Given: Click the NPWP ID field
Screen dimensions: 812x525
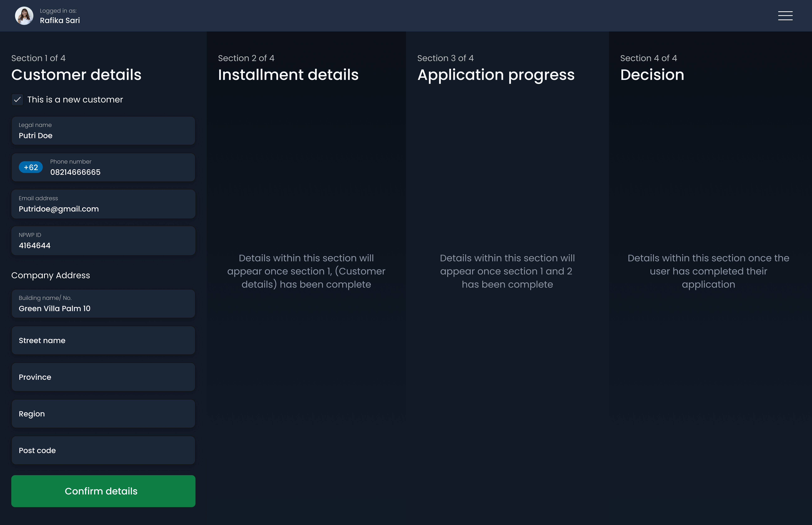Looking at the screenshot, I should coord(103,241).
